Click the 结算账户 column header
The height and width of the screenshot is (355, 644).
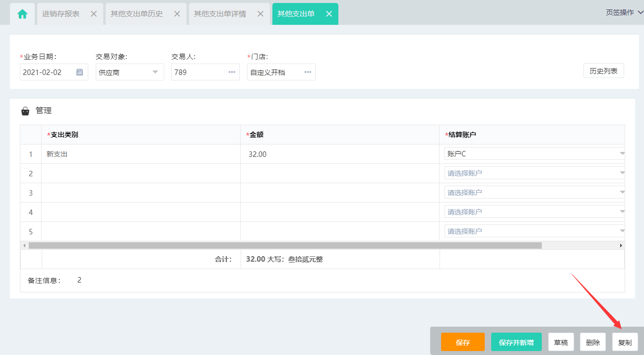[x=532, y=135]
